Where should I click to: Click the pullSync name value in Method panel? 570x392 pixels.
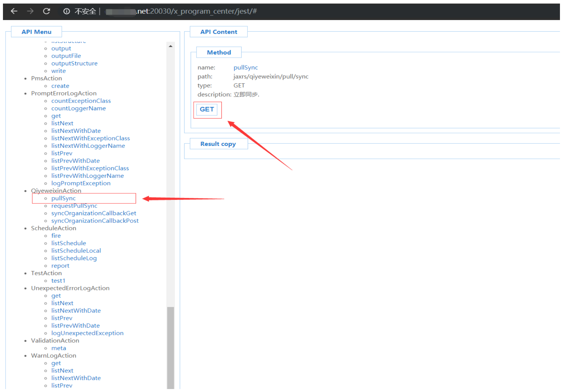click(245, 67)
